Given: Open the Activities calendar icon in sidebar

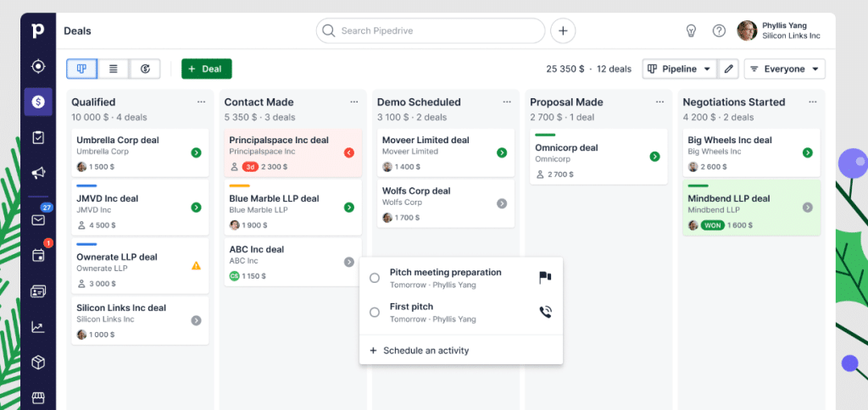Looking at the screenshot, I should pyautogui.click(x=37, y=255).
